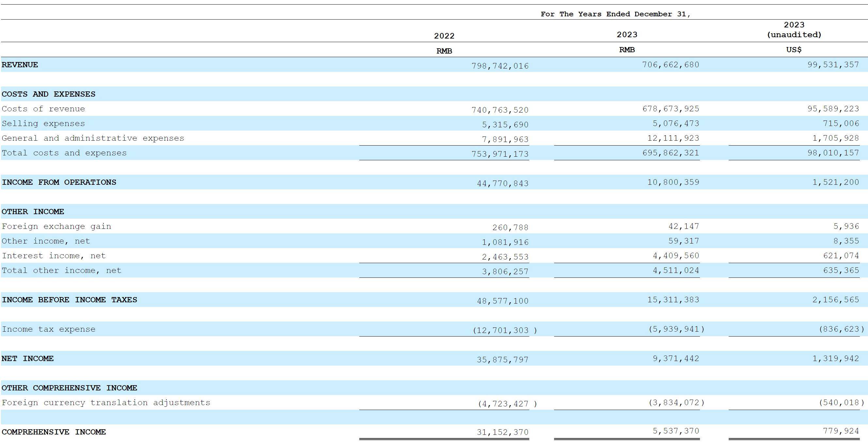
Task: Select total other income 635,365
Action: [x=841, y=271]
